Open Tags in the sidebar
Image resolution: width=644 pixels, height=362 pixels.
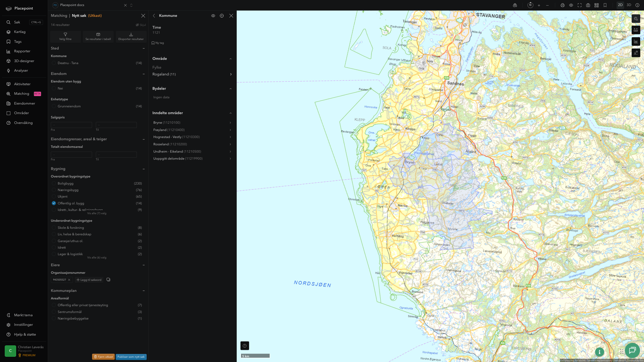point(18,42)
